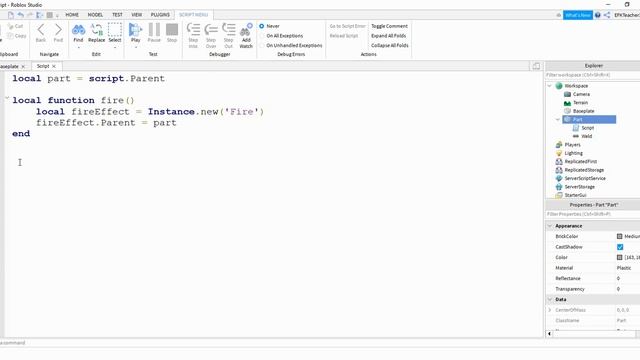Select Terrain in the Explorer tree
Image resolution: width=640 pixels, height=360 pixels.
coord(580,102)
